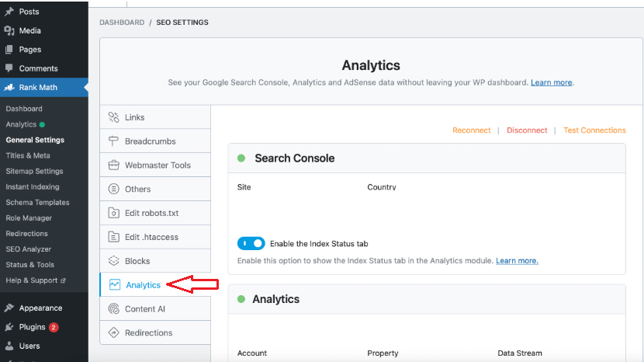644x362 pixels.
Task: Open Appearance in the admin menu
Action: tap(44, 308)
